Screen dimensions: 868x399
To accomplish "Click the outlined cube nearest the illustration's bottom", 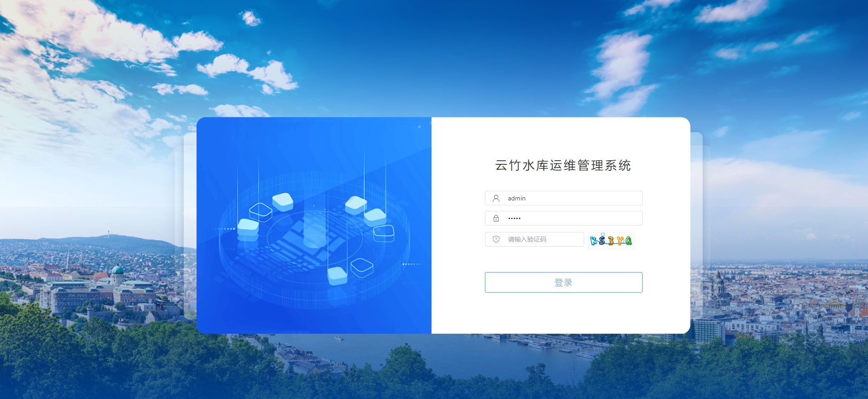I will point(362,267).
